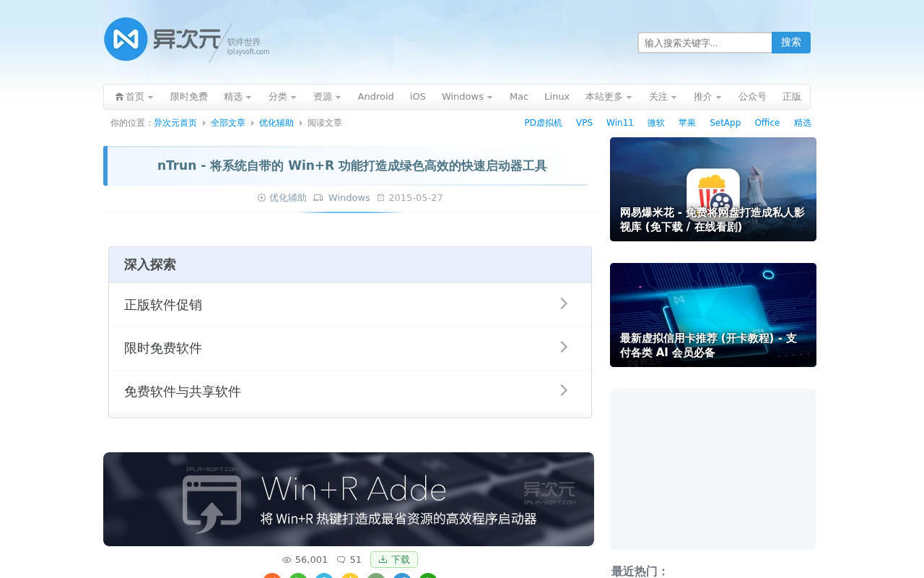Open the 正版 menu item
This screenshot has height=578, width=924.
click(x=792, y=97)
